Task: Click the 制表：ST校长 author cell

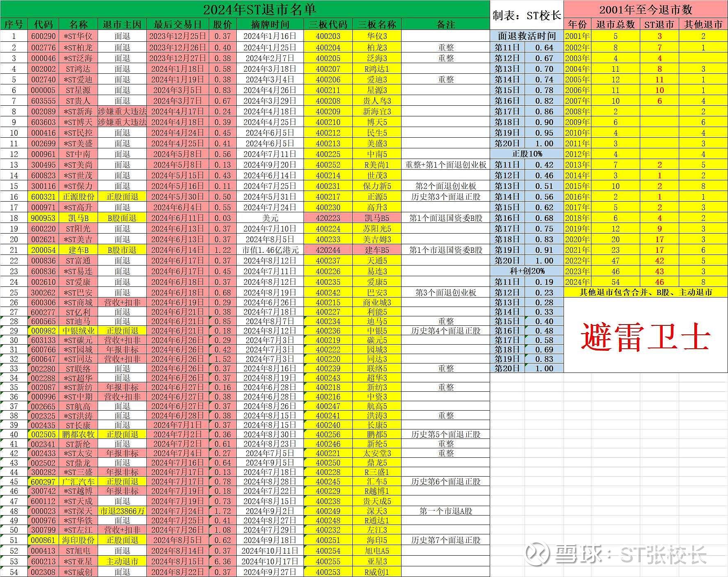Action: (x=527, y=16)
